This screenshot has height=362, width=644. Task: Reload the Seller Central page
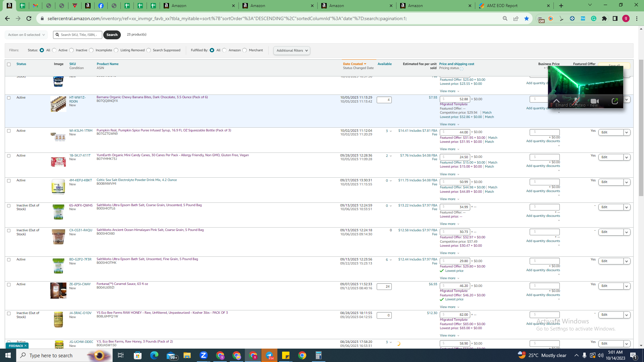coord(29,18)
